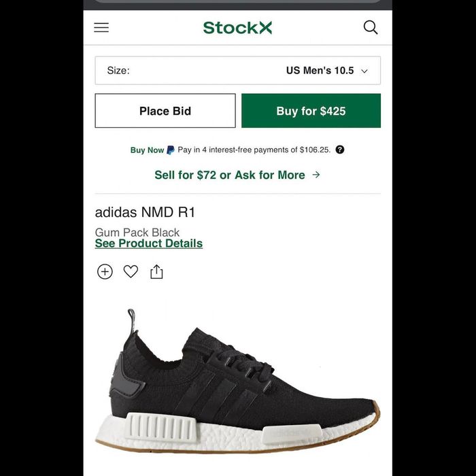This screenshot has width=476, height=476.
Task: Click the PayPal logo icon
Action: click(171, 150)
